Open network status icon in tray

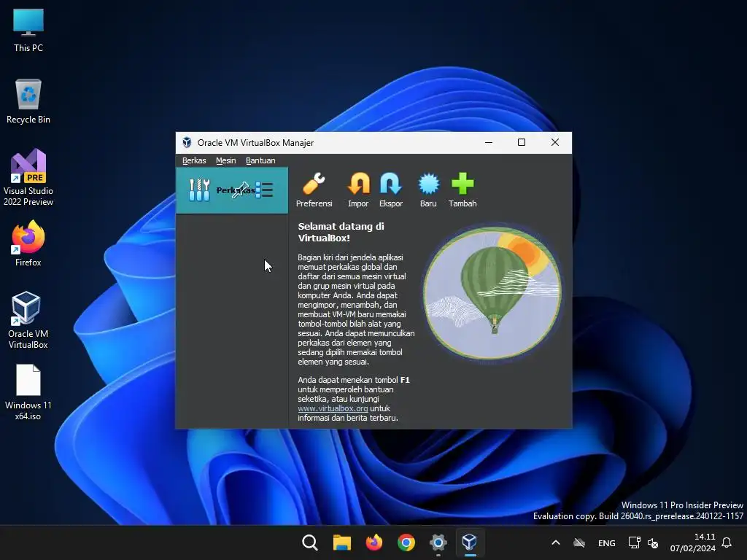click(x=634, y=542)
